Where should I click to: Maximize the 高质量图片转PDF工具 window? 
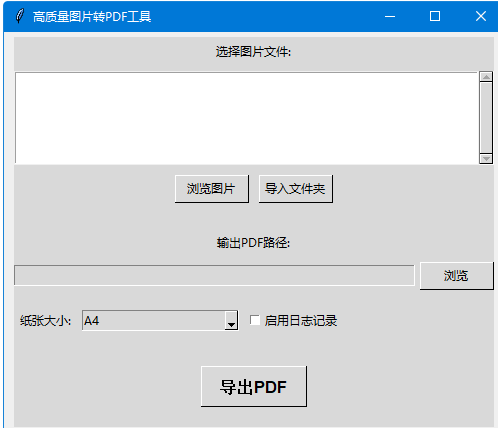pyautogui.click(x=435, y=16)
